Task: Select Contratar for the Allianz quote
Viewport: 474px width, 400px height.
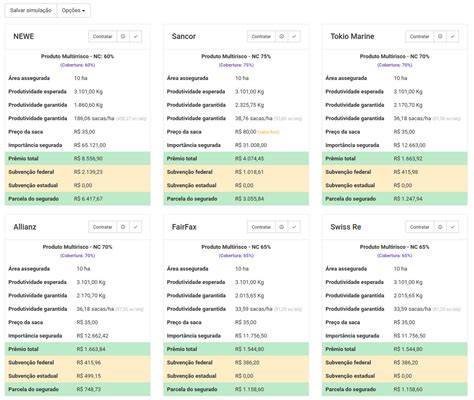Action: pyautogui.click(x=103, y=227)
